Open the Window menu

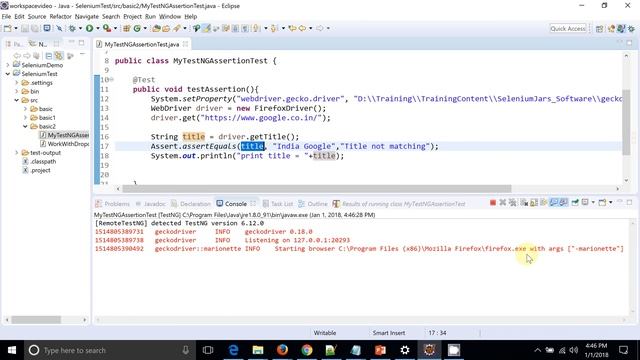coord(170,16)
